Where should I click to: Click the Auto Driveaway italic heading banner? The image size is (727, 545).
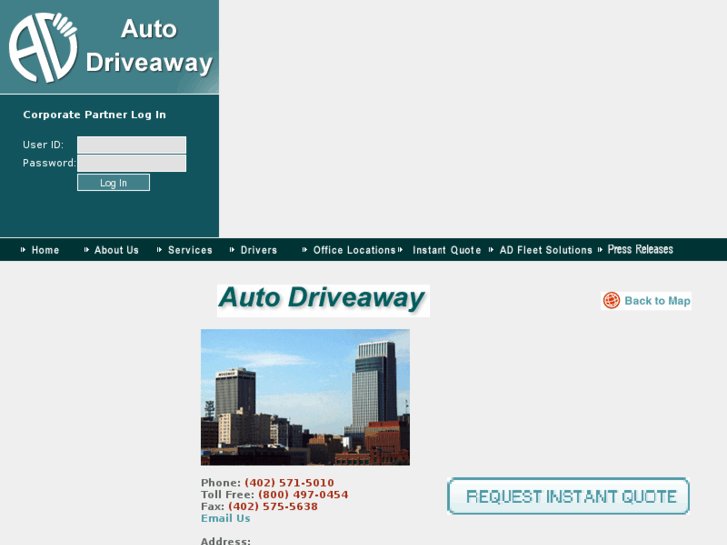pyautogui.click(x=323, y=301)
